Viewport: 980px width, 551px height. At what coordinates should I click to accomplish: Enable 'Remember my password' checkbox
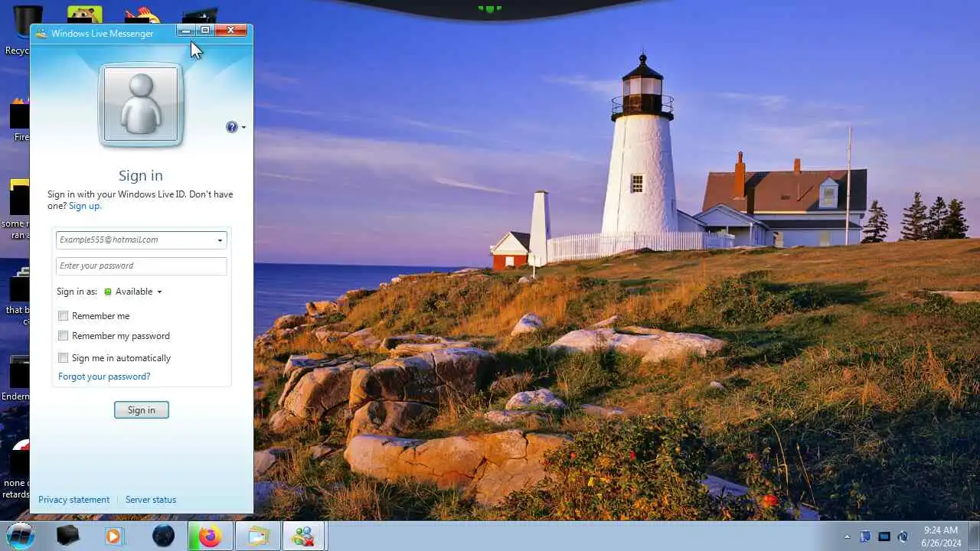64,335
